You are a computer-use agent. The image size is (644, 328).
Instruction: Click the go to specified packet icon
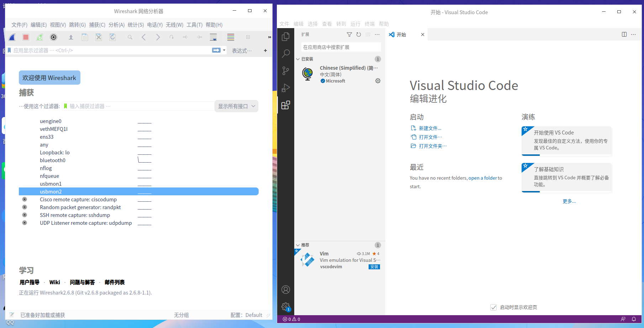[171, 37]
